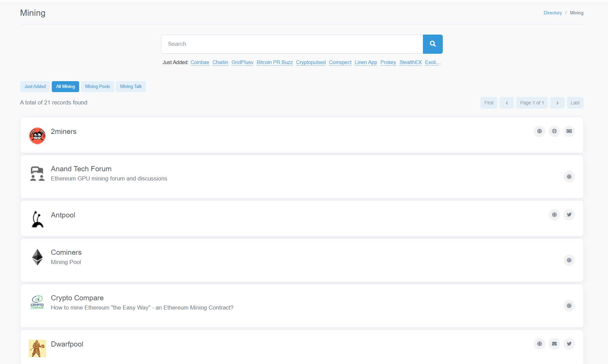Open Cominers website globe icon
This screenshot has height=364, width=608.
point(569,260)
